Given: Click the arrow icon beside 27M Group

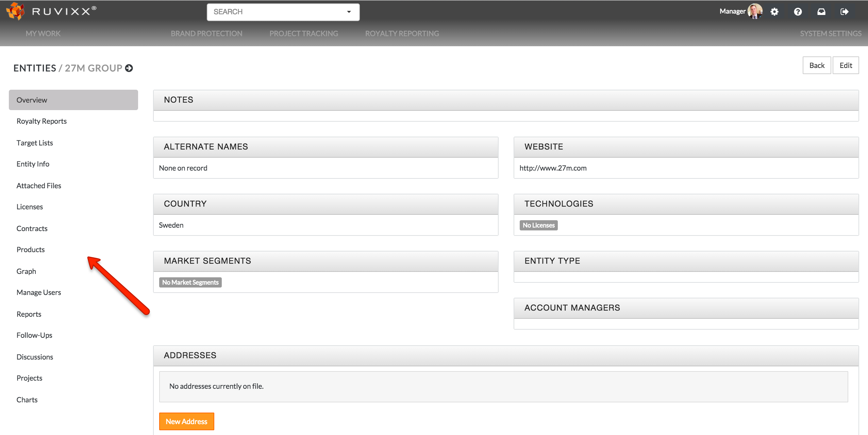Looking at the screenshot, I should (129, 68).
